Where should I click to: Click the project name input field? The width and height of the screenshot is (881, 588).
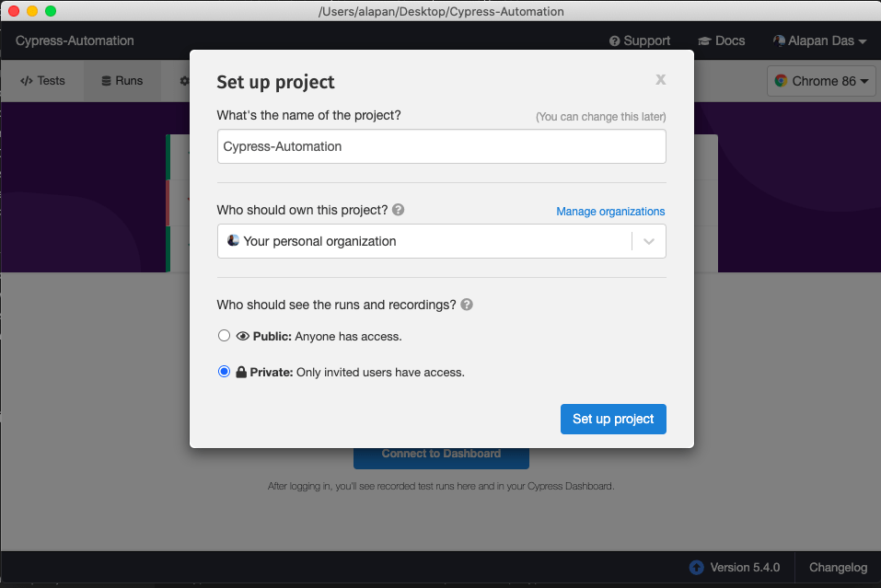pyautogui.click(x=442, y=146)
